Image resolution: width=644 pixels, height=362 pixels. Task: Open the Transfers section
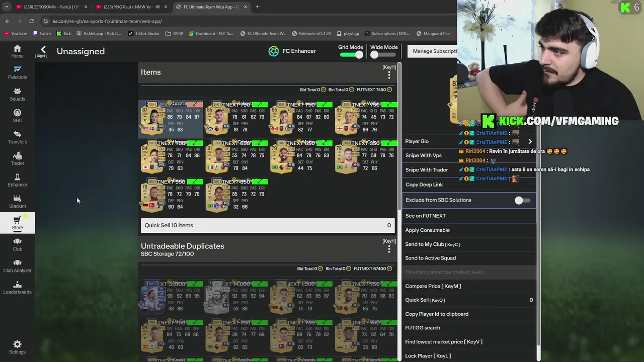[17, 137]
